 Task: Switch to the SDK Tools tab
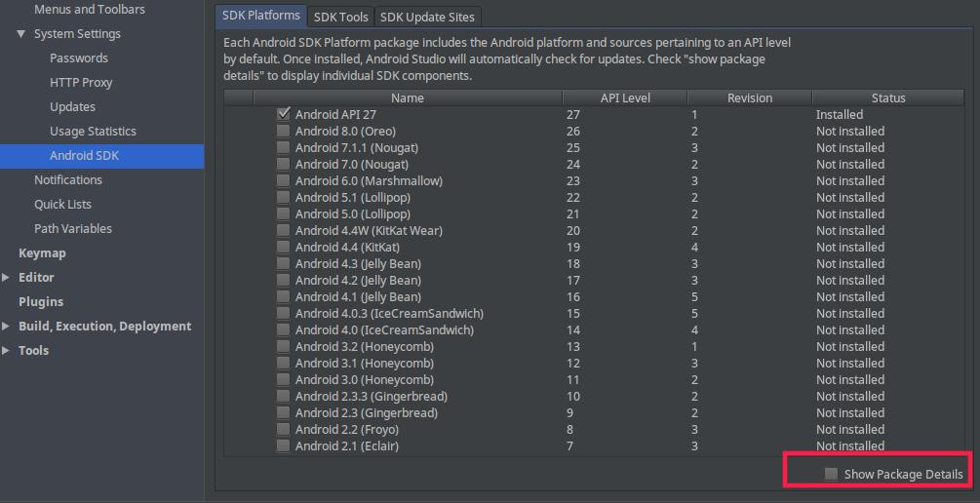pyautogui.click(x=340, y=17)
